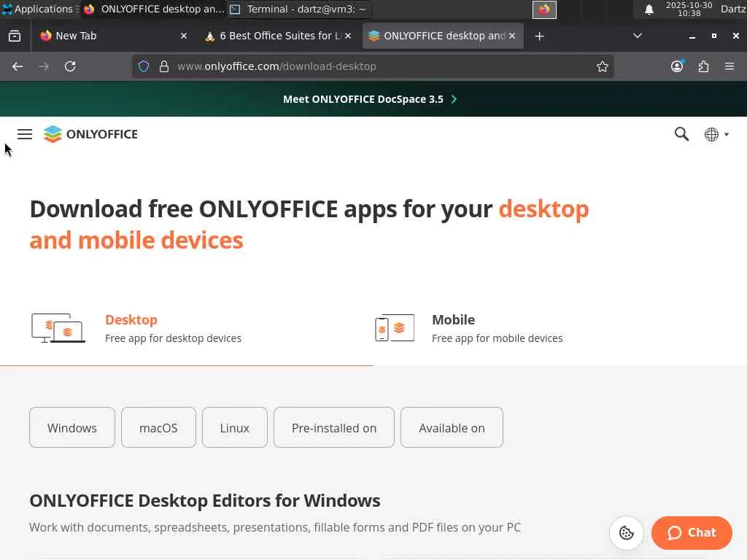Choose the Pre-installed on button

(334, 427)
